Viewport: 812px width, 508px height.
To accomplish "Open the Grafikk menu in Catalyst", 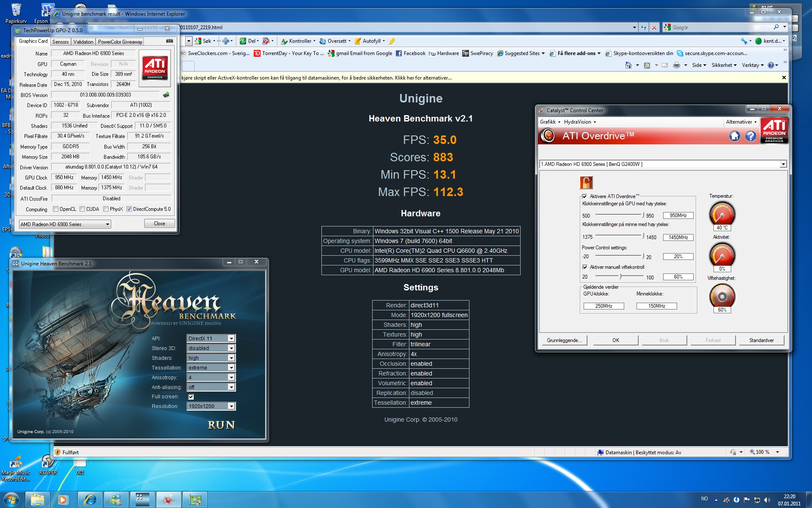I will 550,122.
